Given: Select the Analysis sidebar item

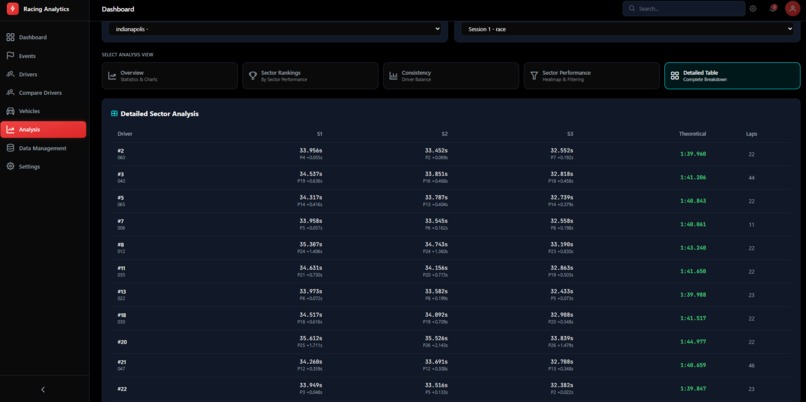Looking at the screenshot, I should tap(43, 130).
